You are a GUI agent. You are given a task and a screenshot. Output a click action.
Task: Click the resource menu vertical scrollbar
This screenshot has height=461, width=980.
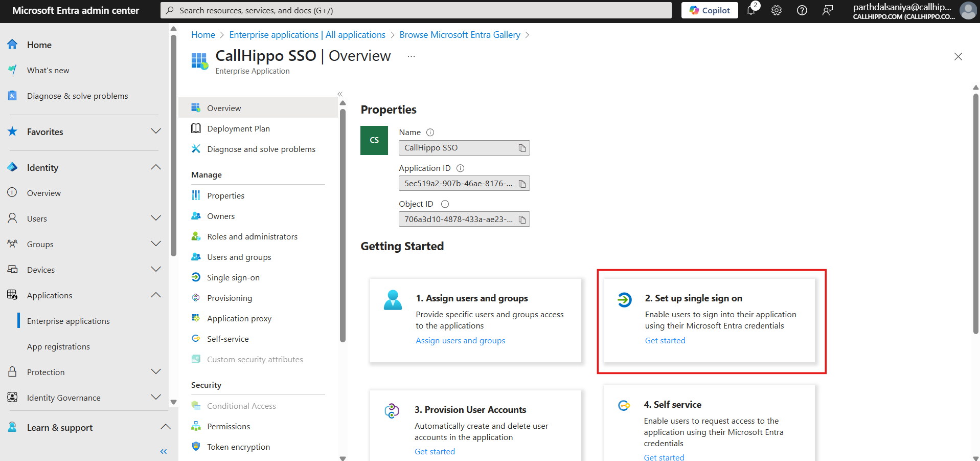click(x=343, y=225)
